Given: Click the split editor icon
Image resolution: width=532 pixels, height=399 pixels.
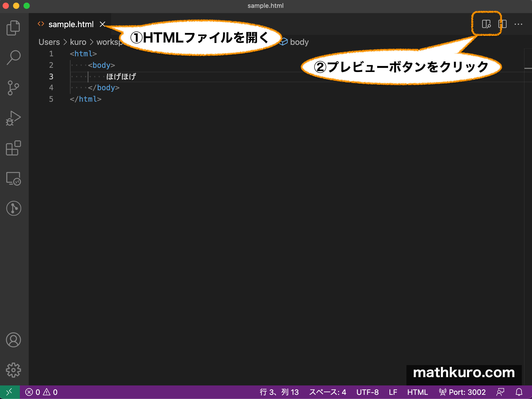Looking at the screenshot, I should tap(503, 24).
